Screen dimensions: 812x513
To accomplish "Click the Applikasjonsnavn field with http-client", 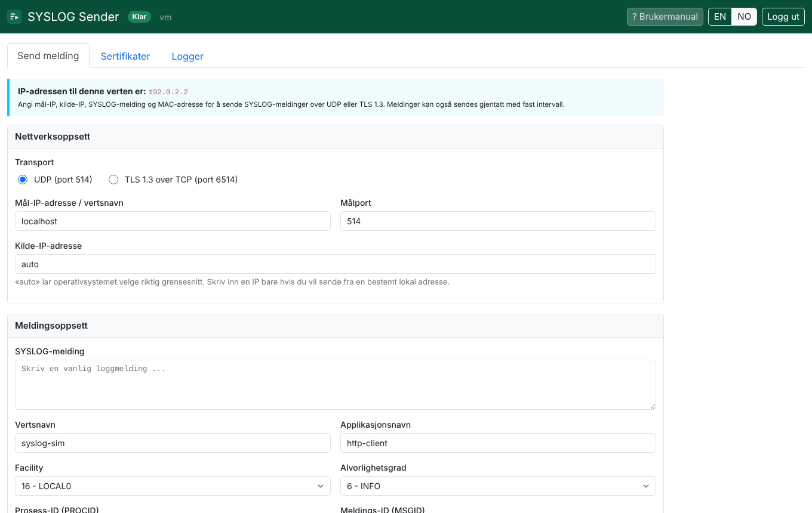I will click(498, 443).
